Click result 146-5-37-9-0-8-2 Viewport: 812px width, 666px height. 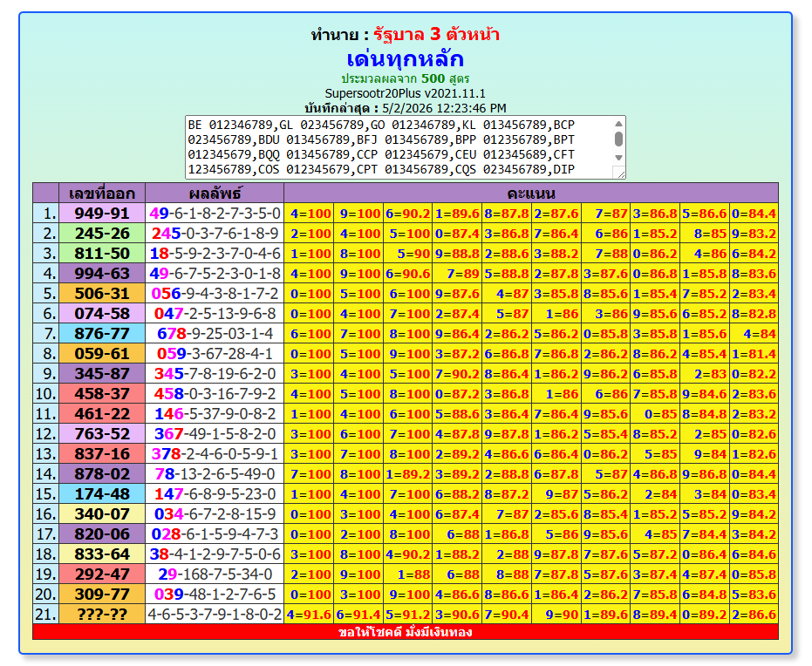[x=215, y=414]
